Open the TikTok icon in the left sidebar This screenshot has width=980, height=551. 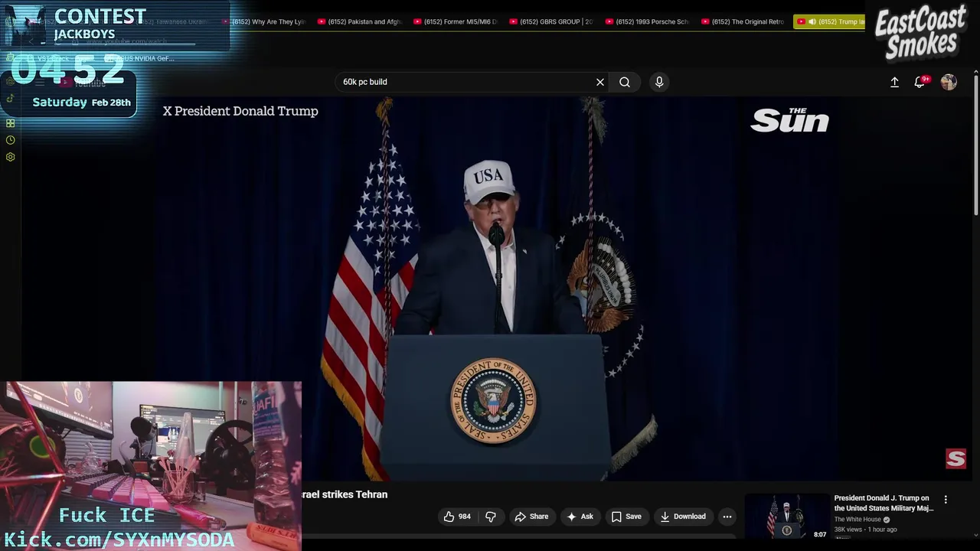(x=11, y=98)
